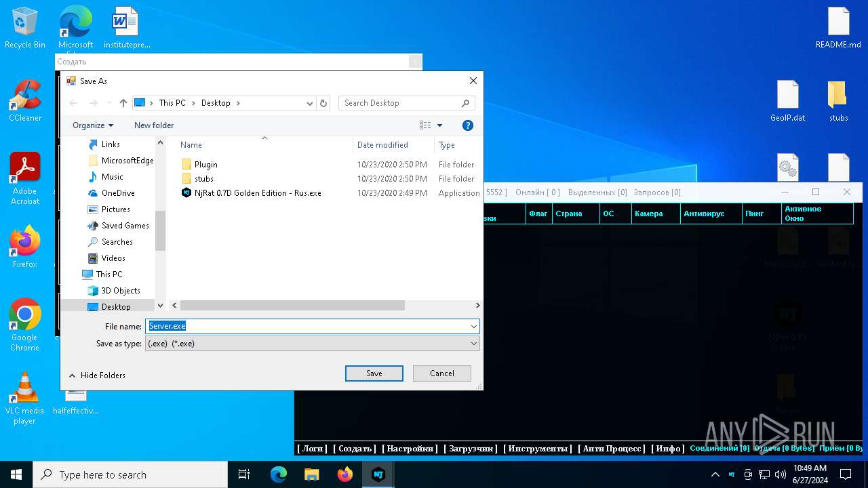Click the OneDrive item in sidebar
868x488 pixels.
[118, 193]
